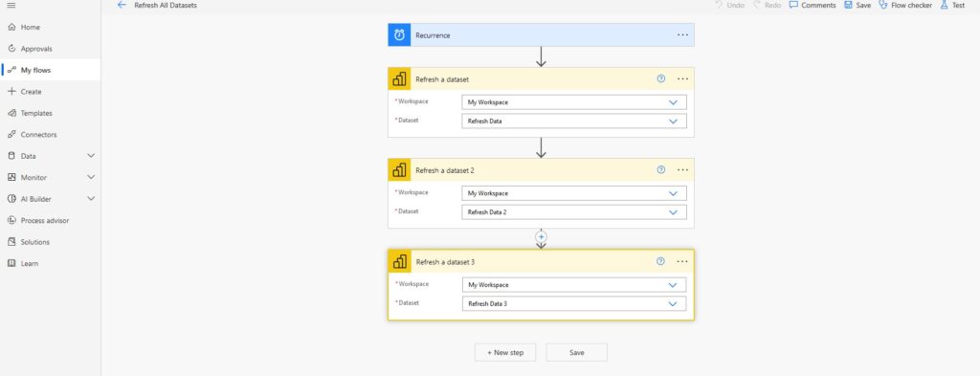Run the Flow checker
The width and height of the screenshot is (980, 376).
905,5
